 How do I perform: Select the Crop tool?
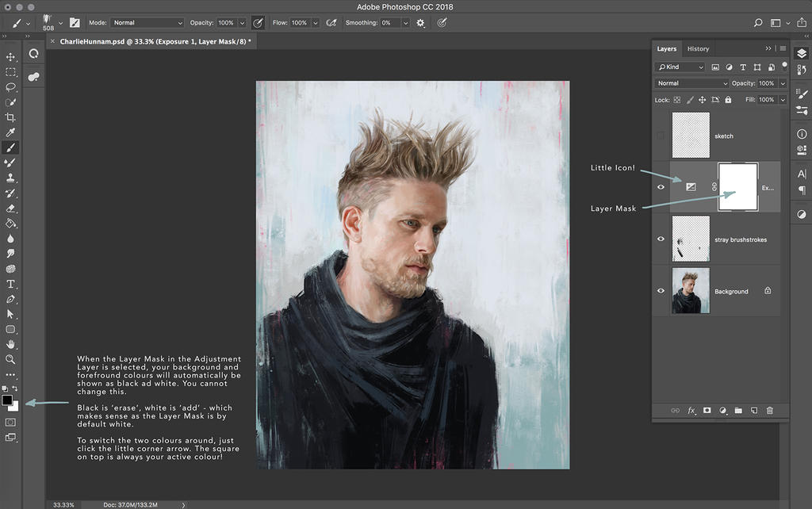click(11, 117)
